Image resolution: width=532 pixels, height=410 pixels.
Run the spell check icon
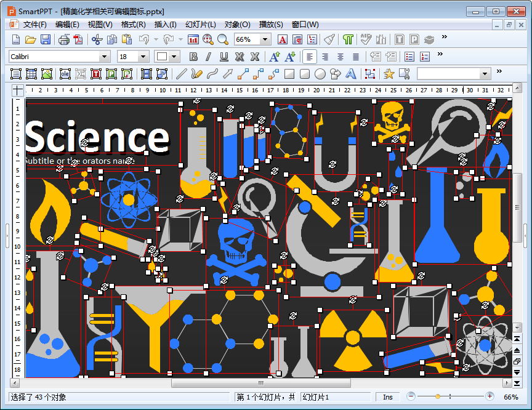(366, 39)
